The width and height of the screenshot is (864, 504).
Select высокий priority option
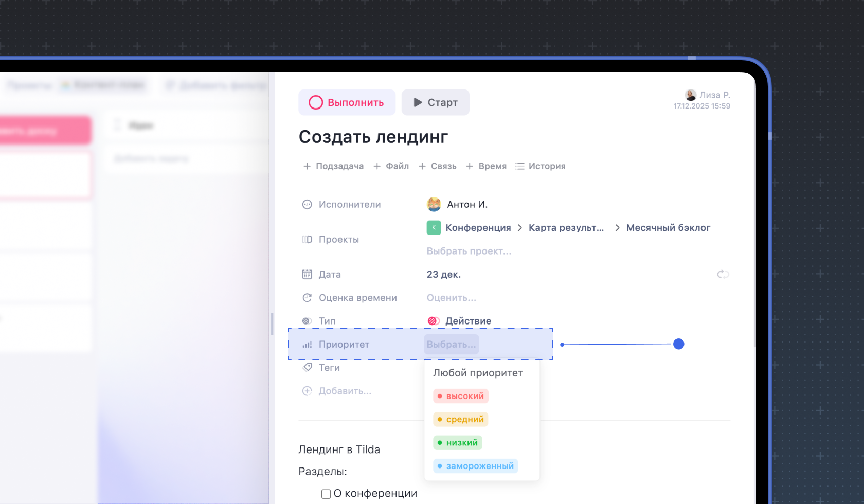(x=461, y=396)
